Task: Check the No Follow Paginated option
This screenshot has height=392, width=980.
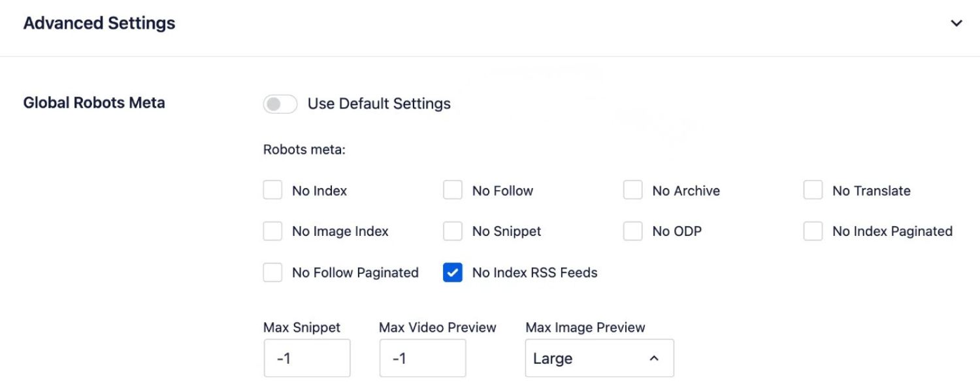Action: point(272,272)
